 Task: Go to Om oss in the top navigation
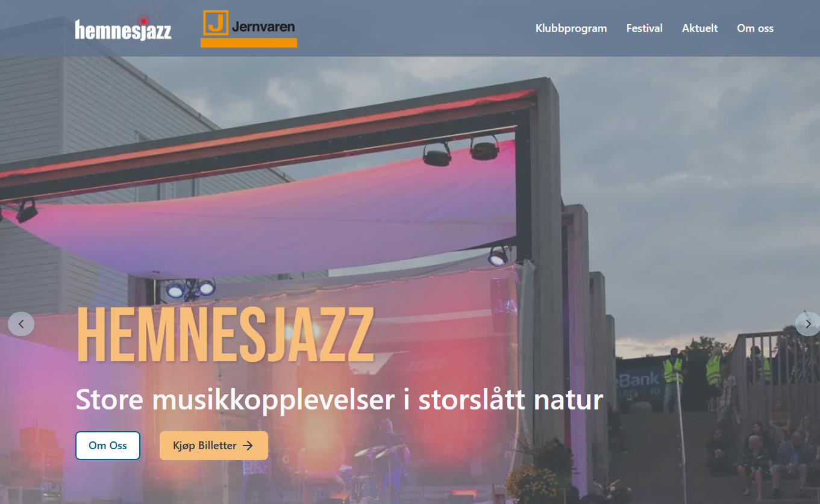pos(756,28)
